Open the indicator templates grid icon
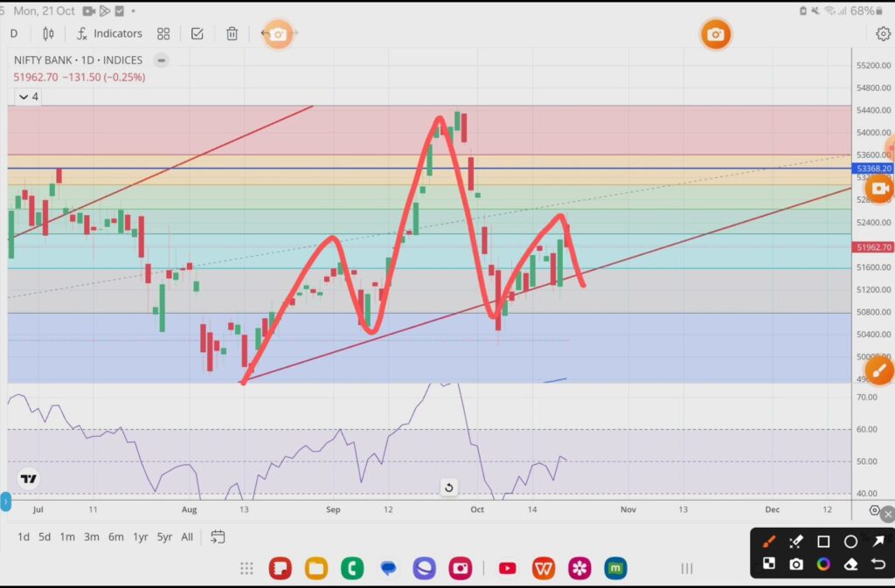This screenshot has height=588, width=895. (163, 34)
